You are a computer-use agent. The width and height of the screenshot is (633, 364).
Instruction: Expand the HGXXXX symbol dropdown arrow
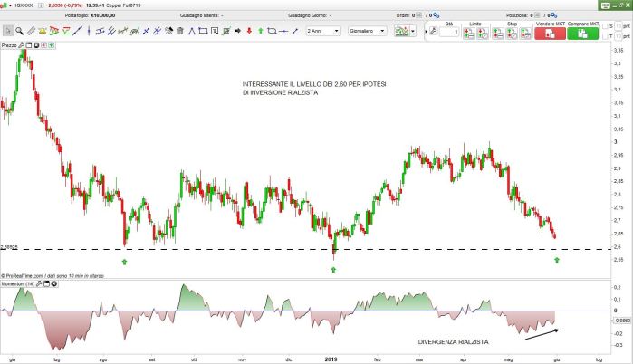(6, 5)
